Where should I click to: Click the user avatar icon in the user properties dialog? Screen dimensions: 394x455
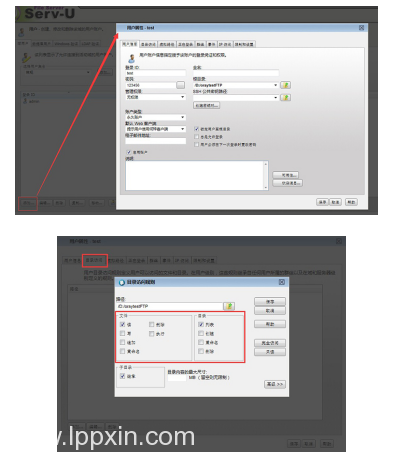[131, 59]
